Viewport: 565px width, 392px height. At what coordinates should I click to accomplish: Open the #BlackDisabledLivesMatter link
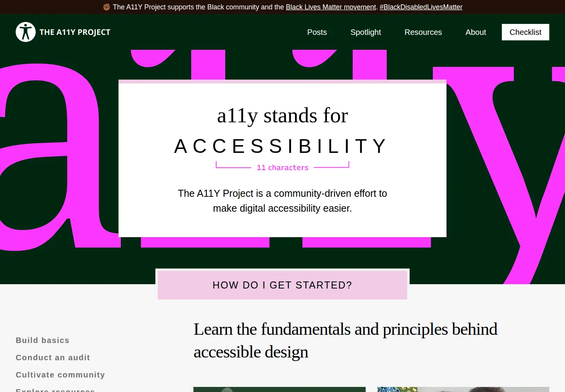(x=421, y=7)
